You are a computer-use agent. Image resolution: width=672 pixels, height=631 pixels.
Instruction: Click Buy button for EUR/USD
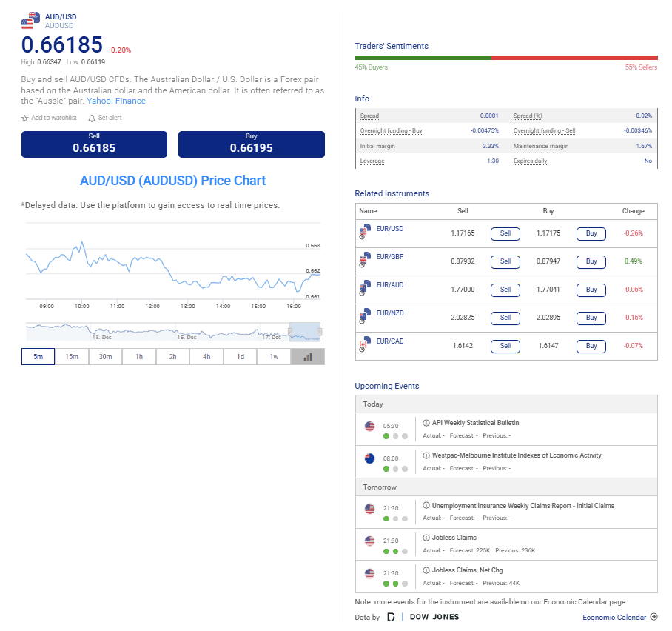(x=591, y=233)
